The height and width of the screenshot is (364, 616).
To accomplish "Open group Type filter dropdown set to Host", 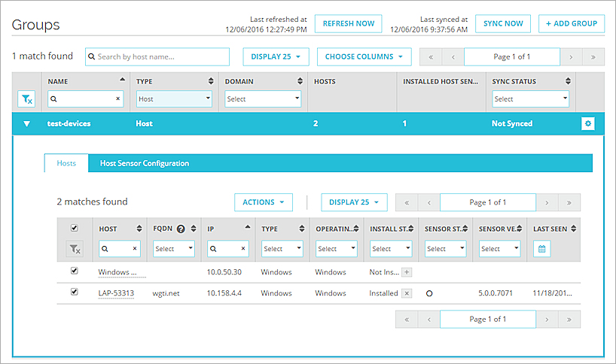I will (175, 99).
